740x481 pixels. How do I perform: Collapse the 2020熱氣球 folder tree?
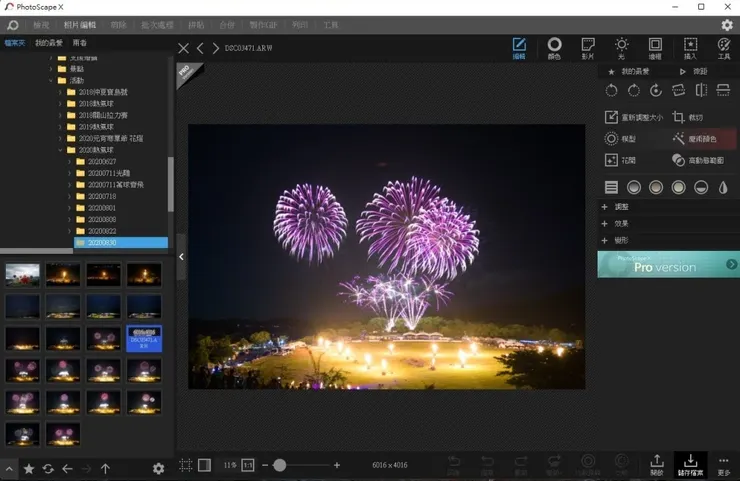pyautogui.click(x=61, y=150)
